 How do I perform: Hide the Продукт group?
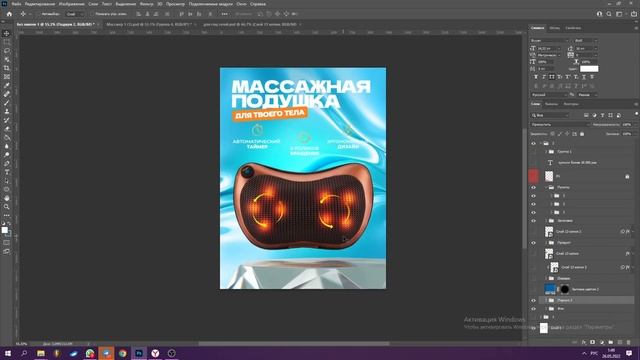[533, 243]
